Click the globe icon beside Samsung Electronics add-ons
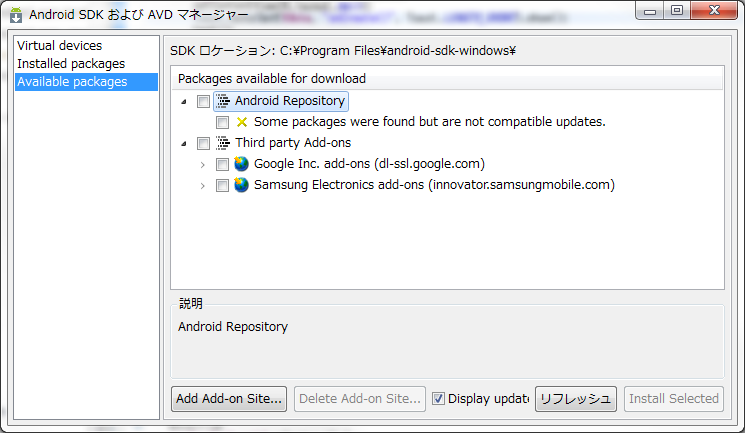 coord(241,184)
